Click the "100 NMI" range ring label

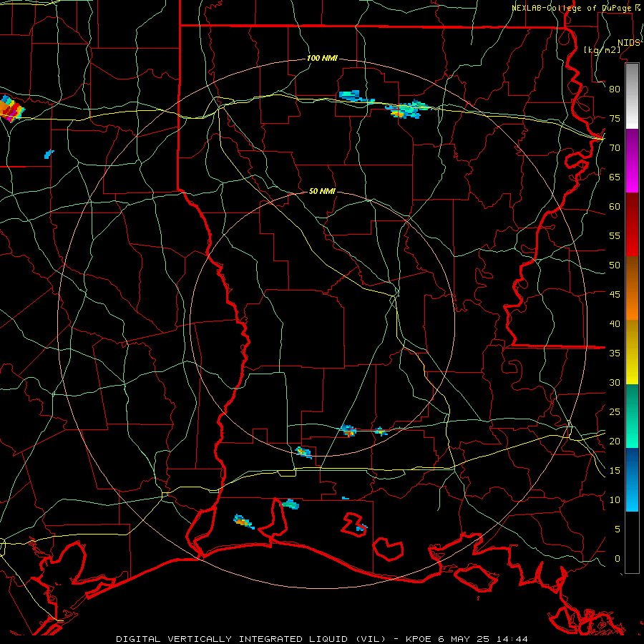(322, 59)
